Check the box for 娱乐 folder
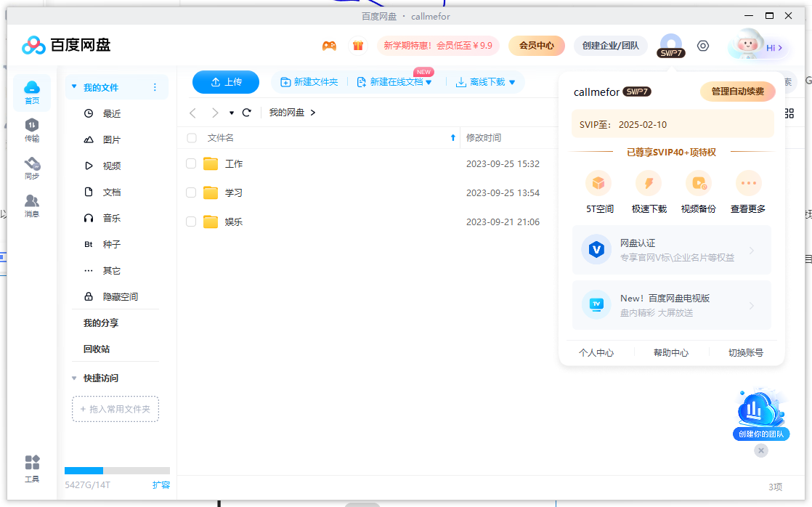This screenshot has height=507, width=812. tap(191, 222)
